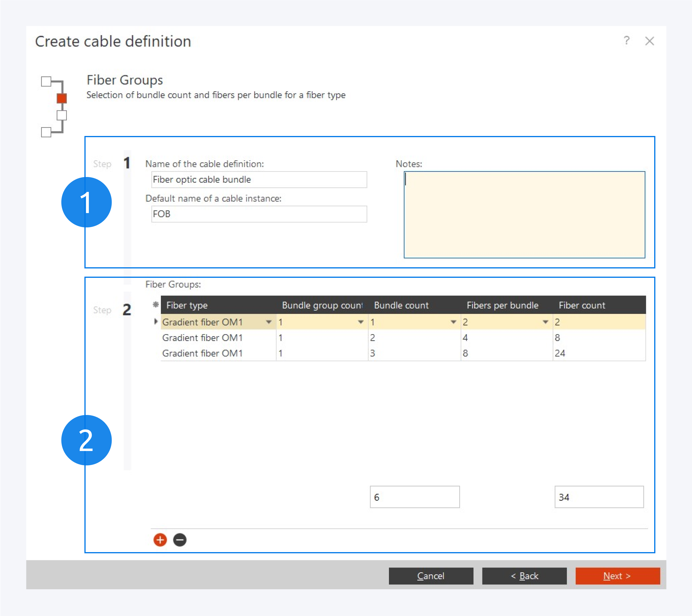The height and width of the screenshot is (616, 692).
Task: Click the cable definition name field
Action: point(259,180)
